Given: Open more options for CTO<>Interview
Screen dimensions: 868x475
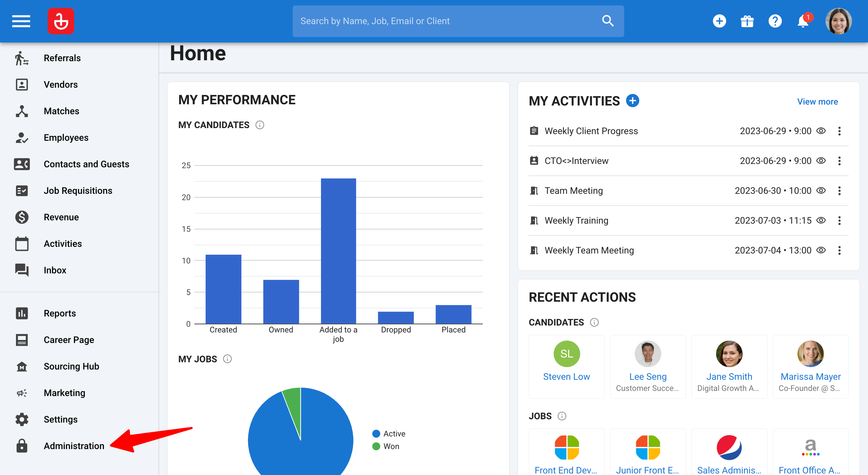Looking at the screenshot, I should (839, 161).
